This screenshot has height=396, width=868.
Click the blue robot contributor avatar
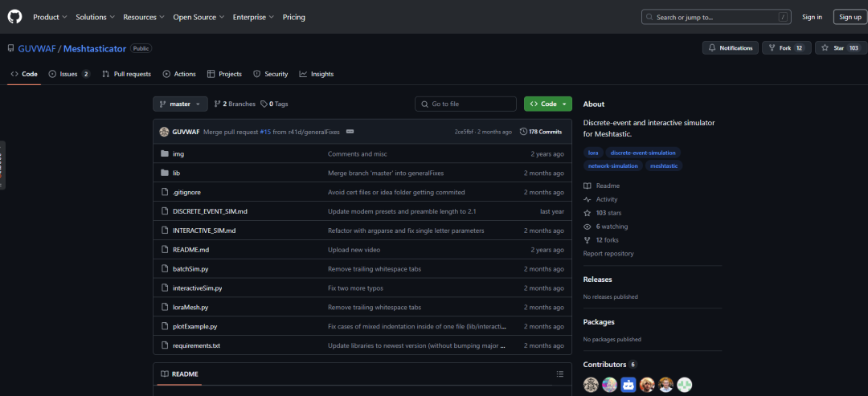[x=628, y=385]
